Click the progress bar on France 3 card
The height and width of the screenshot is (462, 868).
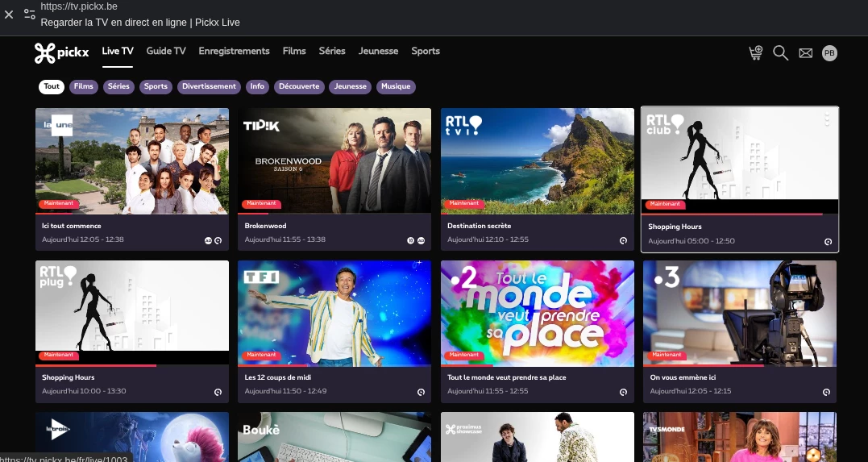740,365
